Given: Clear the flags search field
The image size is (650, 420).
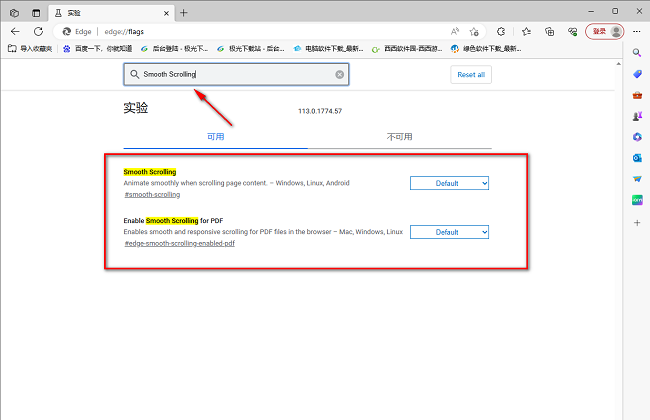Looking at the screenshot, I should pyautogui.click(x=340, y=74).
